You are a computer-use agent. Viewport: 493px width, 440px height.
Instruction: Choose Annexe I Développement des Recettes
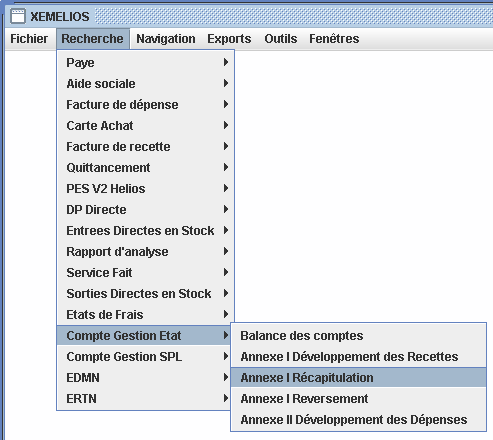click(359, 357)
